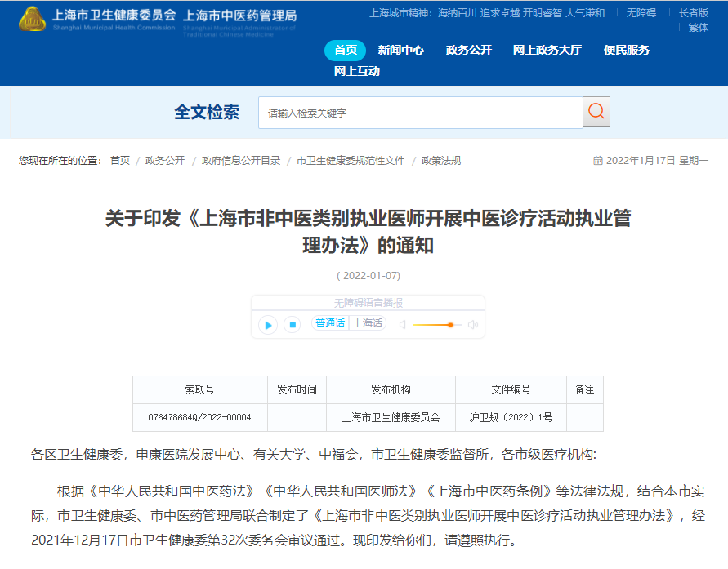Click the loud volume speaker icon
Viewport: 728px width, 569px height.
(x=472, y=325)
